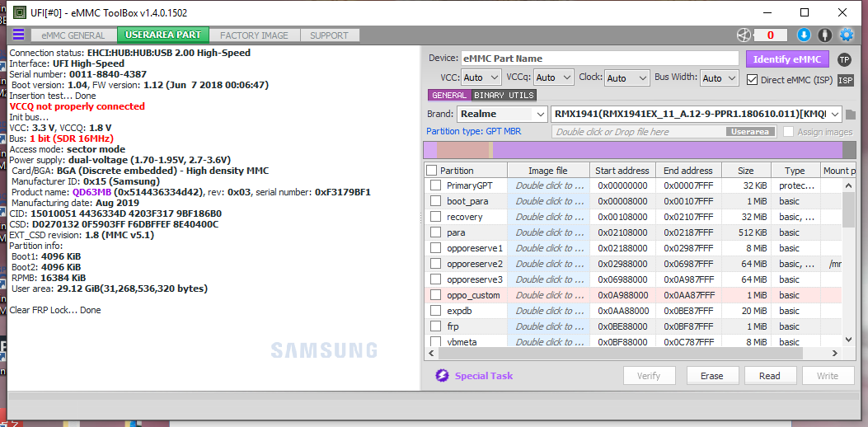Click the image file drop field
868x427 pixels.
coord(638,132)
